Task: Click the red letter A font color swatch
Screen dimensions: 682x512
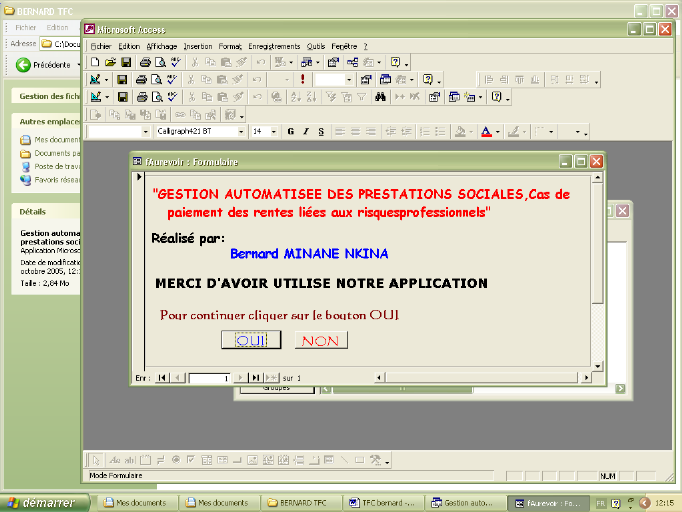Action: click(x=486, y=131)
